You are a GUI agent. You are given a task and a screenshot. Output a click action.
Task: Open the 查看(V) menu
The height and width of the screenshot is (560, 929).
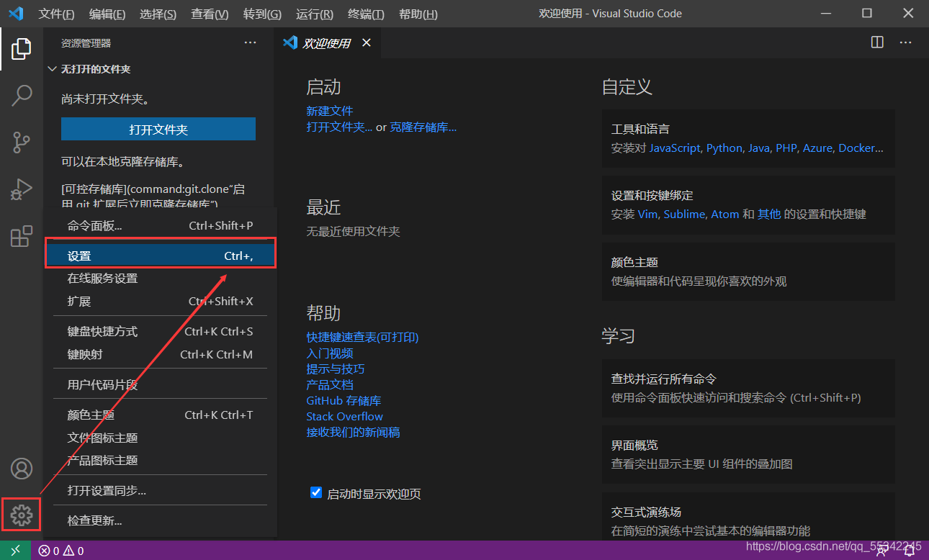(x=210, y=14)
